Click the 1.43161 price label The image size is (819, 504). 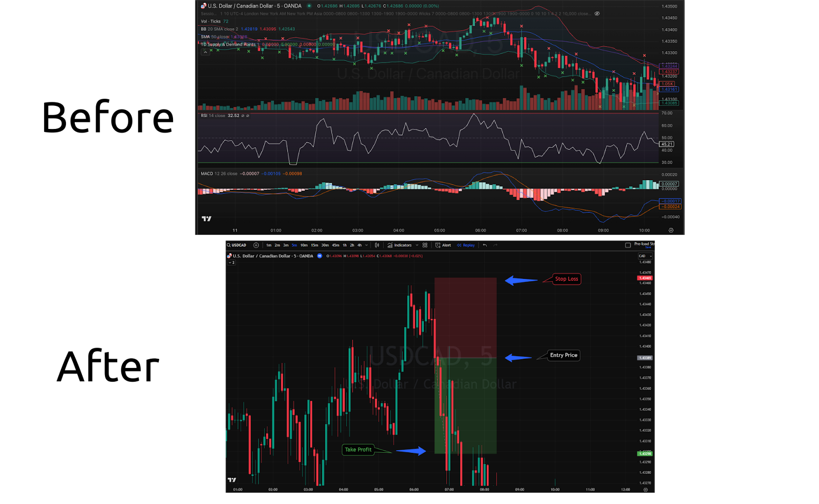(x=669, y=89)
